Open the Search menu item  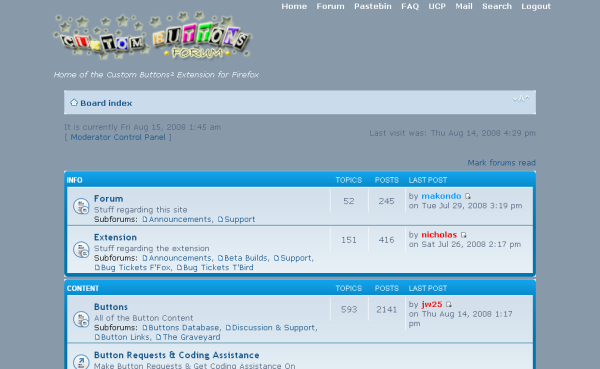point(497,6)
